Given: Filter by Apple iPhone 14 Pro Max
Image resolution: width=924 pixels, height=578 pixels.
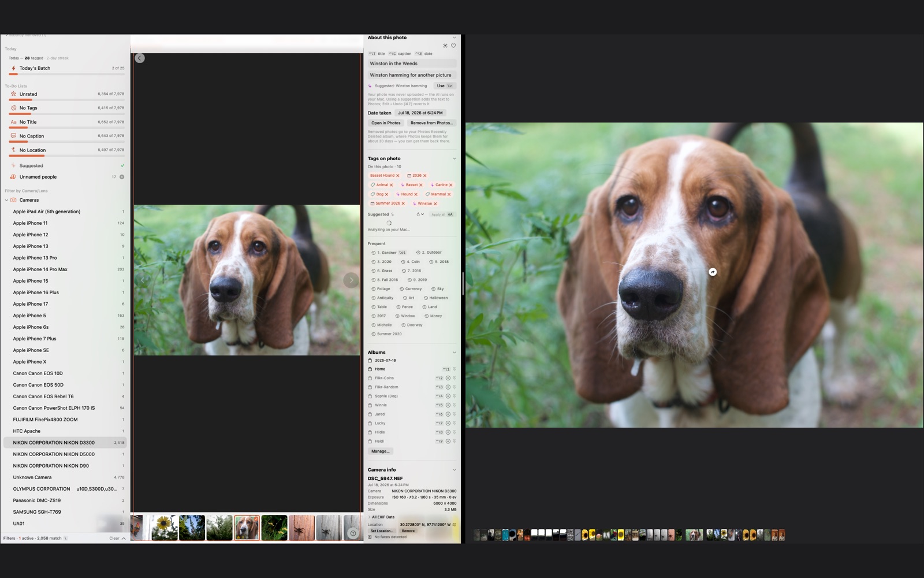Looking at the screenshot, I should 65,269.
